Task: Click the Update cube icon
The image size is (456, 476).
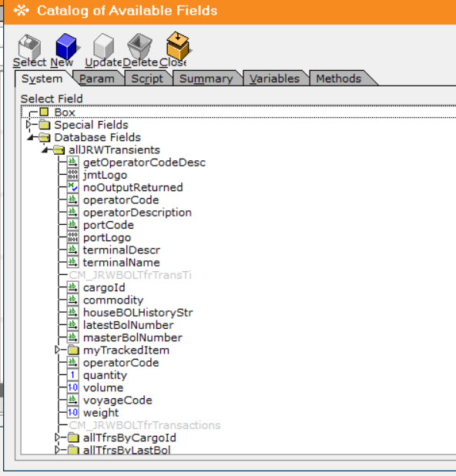Action: [104, 46]
